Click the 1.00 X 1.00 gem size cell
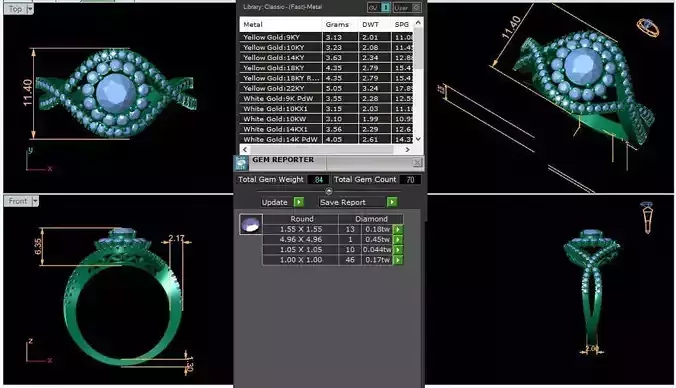Viewport: 676px width, 388px height. [x=300, y=260]
